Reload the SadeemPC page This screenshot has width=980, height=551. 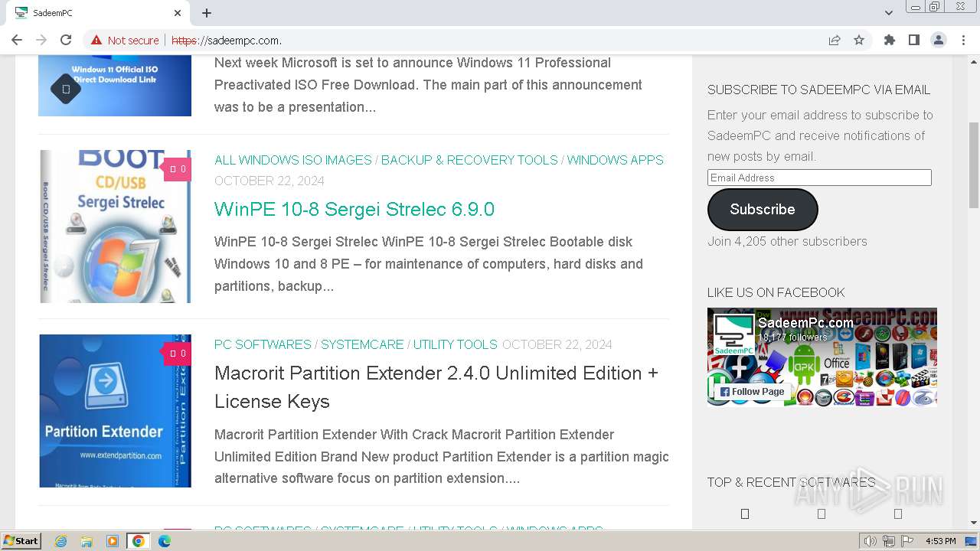pos(66,40)
